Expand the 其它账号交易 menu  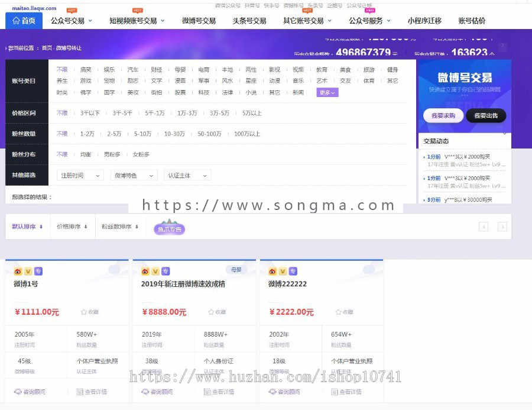[x=307, y=21]
